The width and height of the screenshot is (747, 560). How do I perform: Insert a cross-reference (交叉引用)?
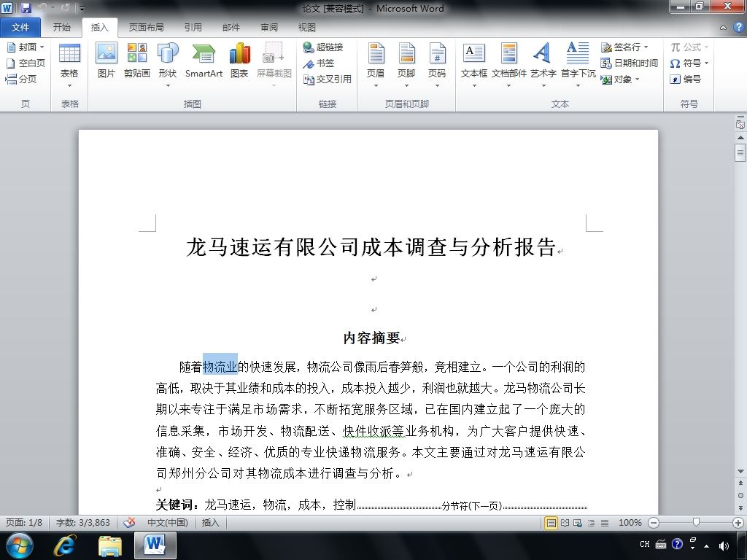tap(328, 79)
